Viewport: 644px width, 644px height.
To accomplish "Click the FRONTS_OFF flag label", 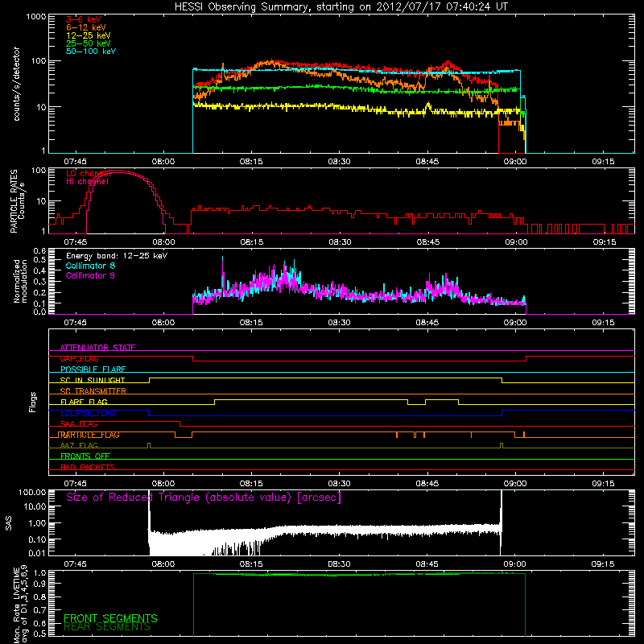I will pyautogui.click(x=85, y=456).
